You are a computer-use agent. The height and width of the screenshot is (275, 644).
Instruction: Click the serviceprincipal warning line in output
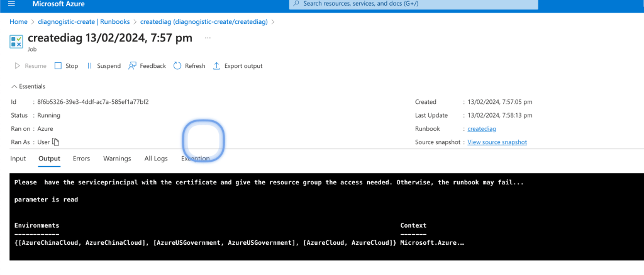(x=269, y=182)
